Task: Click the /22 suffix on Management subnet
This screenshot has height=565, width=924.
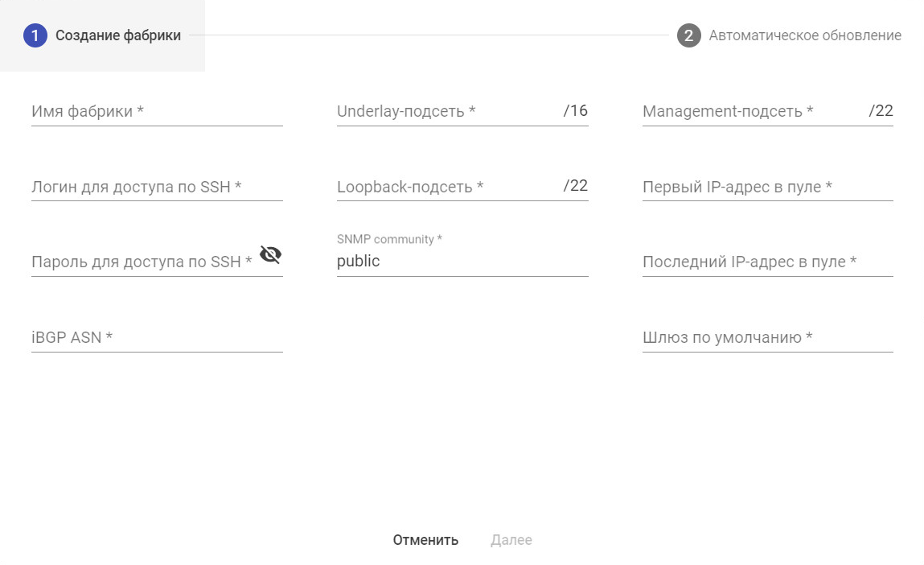Action: (x=881, y=111)
